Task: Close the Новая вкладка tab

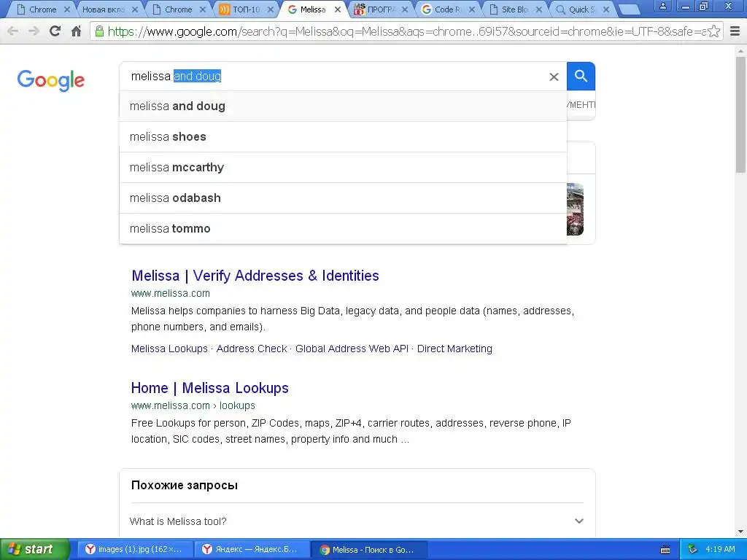Action: [135, 9]
